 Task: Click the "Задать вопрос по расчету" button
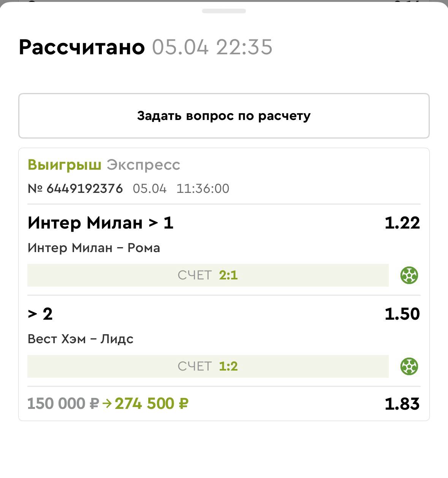coord(224,116)
